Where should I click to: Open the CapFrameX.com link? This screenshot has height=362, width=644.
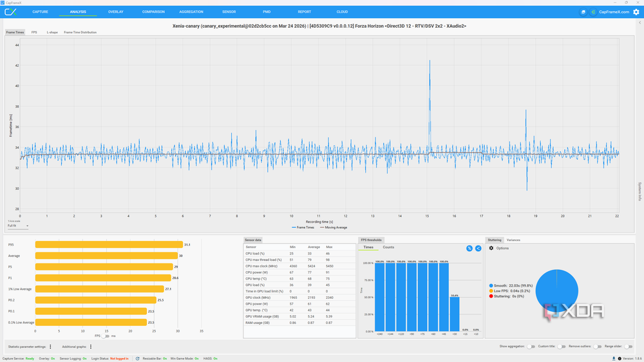point(614,12)
